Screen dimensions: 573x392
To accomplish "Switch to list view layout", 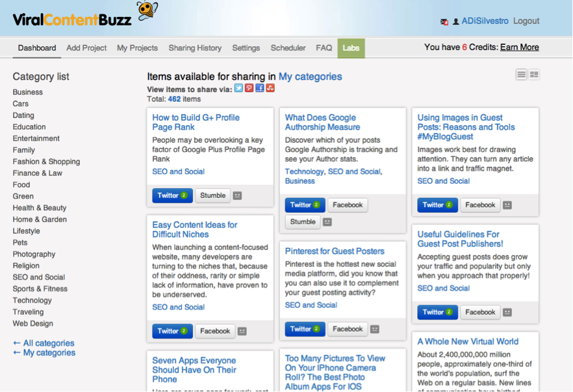I will point(521,75).
